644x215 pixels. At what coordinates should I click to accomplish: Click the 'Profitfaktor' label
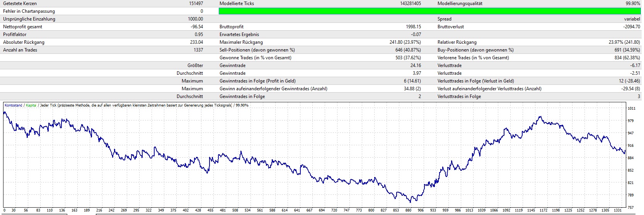(15, 34)
